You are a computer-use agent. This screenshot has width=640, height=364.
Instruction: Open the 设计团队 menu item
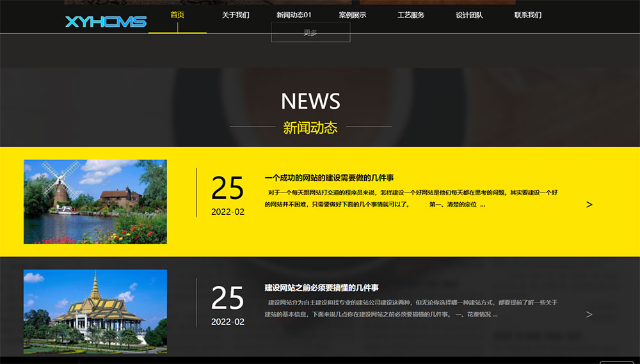469,15
